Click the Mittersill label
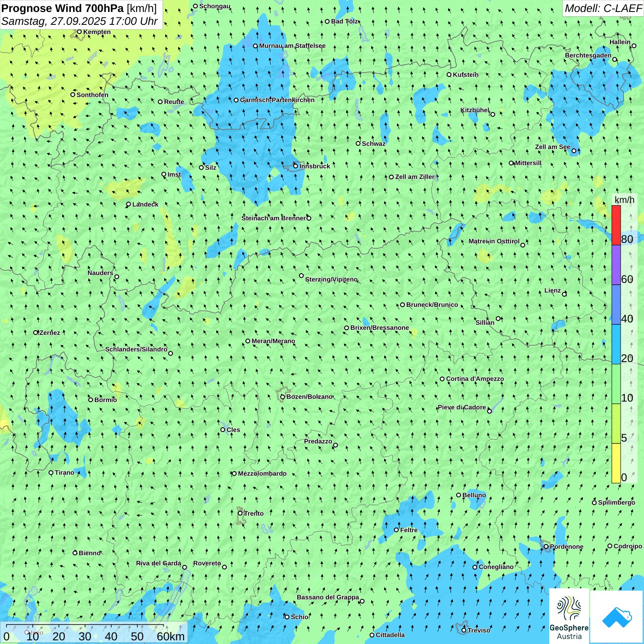 [528, 163]
